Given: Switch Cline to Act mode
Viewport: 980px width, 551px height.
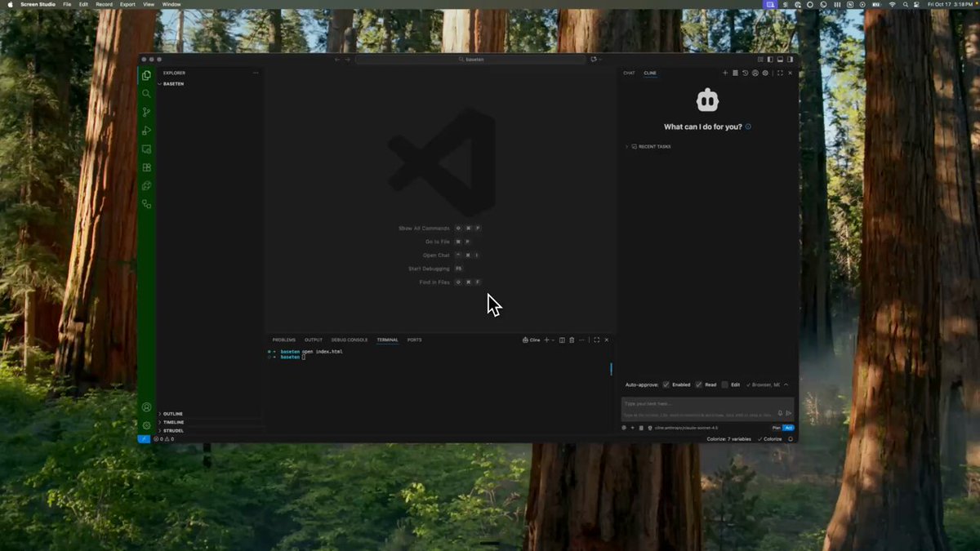Looking at the screenshot, I should (788, 428).
